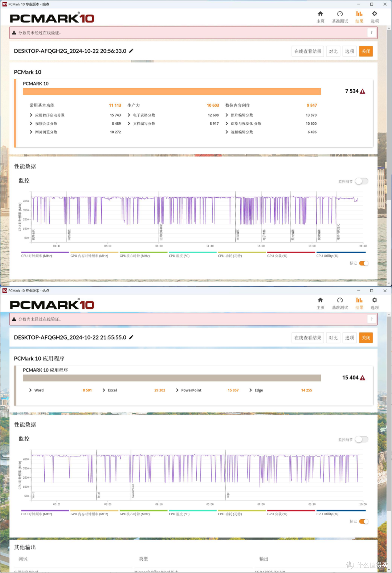Screen dimensions: 392x573
Task: Click the Excel marker line in bottom chart
Action: click(97, 475)
